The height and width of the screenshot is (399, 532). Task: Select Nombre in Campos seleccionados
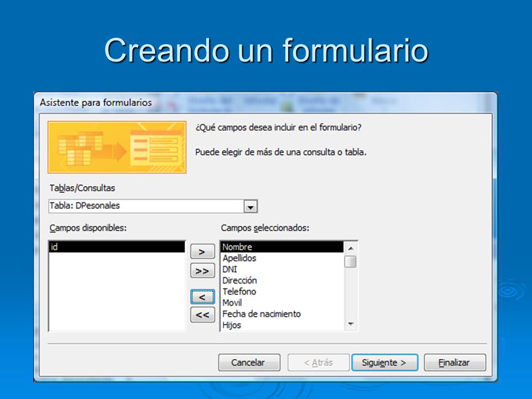point(282,247)
